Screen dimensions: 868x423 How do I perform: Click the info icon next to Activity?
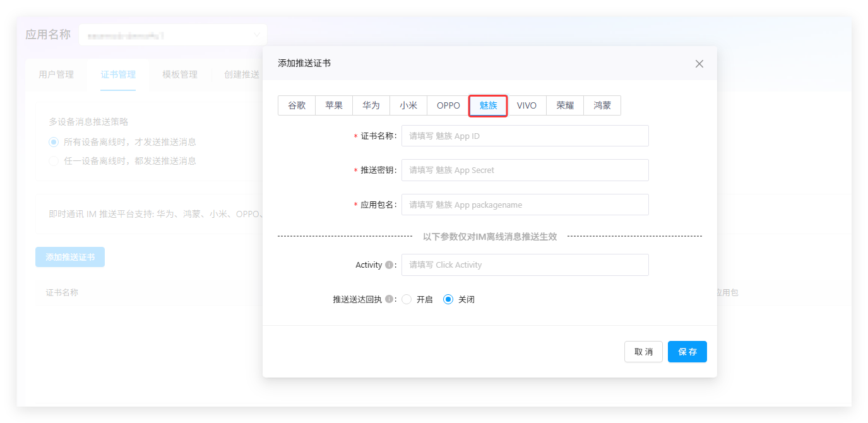point(389,265)
